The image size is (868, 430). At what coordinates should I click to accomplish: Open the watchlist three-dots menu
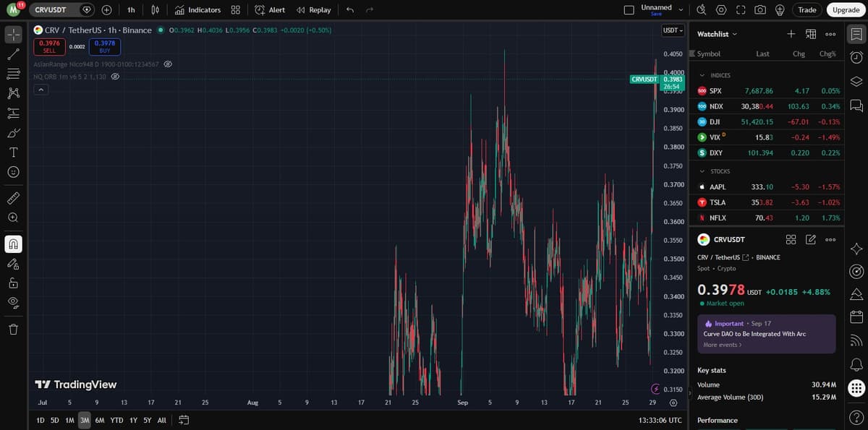point(830,34)
